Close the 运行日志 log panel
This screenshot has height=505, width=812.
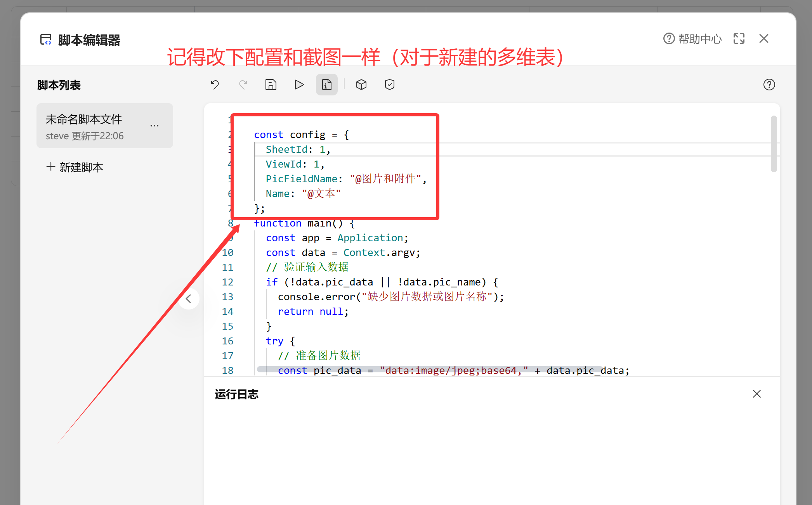coord(756,394)
